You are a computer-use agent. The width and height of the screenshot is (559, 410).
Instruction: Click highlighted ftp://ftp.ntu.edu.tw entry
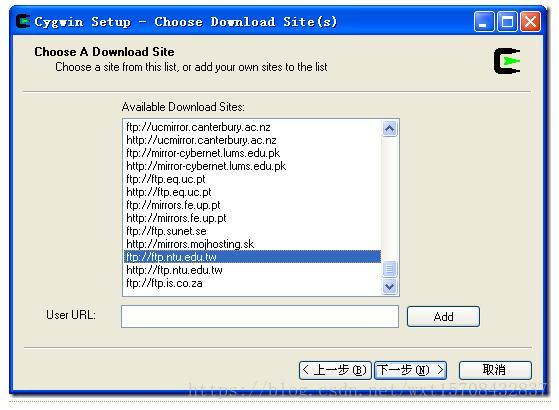252,257
